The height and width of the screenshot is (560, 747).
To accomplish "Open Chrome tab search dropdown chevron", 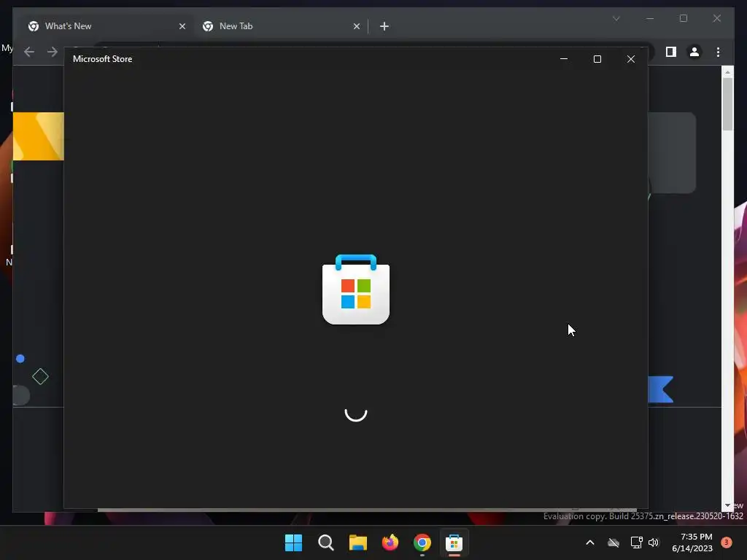I will (x=616, y=18).
